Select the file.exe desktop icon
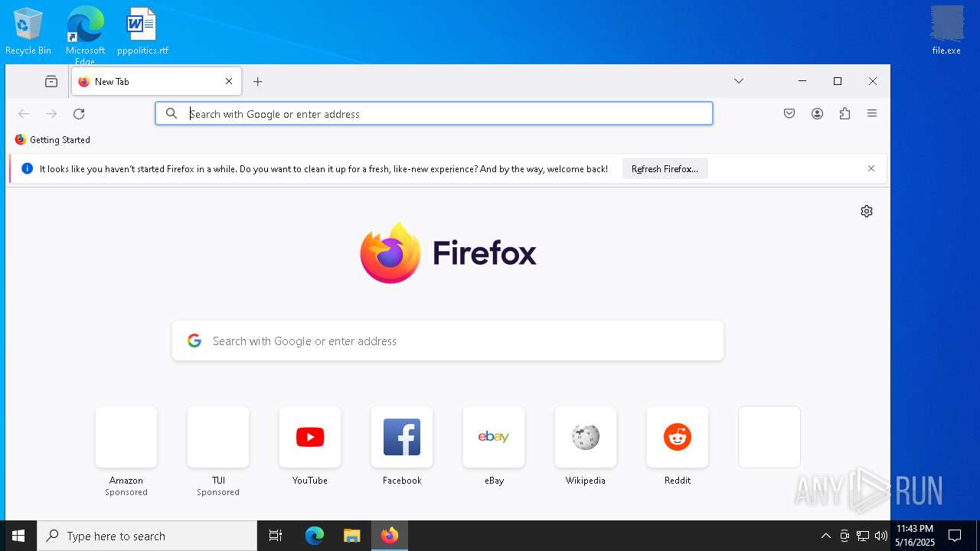 tap(946, 31)
